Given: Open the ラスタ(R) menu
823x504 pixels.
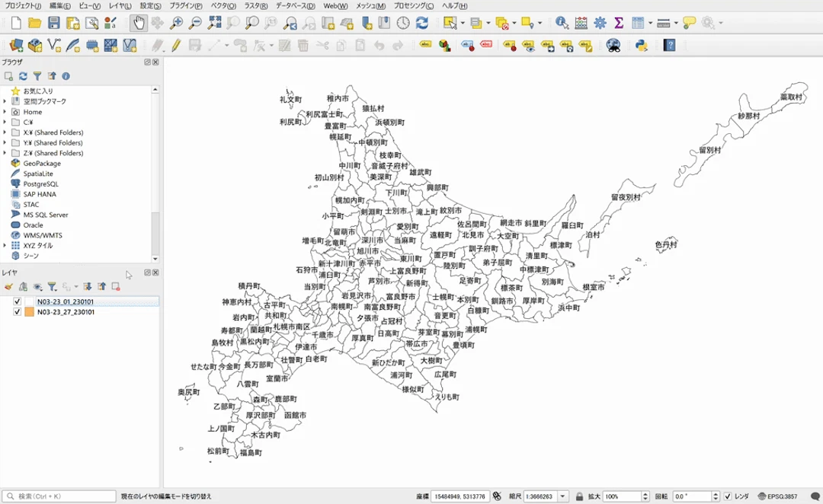Looking at the screenshot, I should (256, 6).
